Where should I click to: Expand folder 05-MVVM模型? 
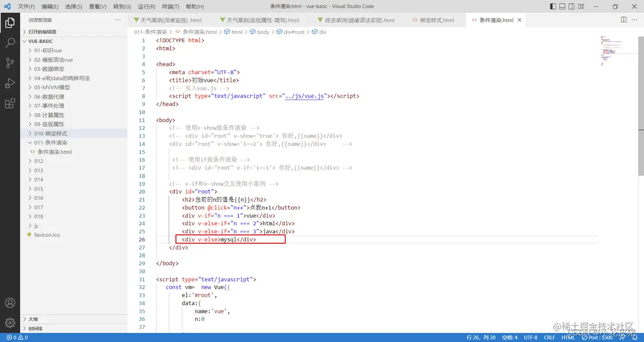(x=74, y=87)
